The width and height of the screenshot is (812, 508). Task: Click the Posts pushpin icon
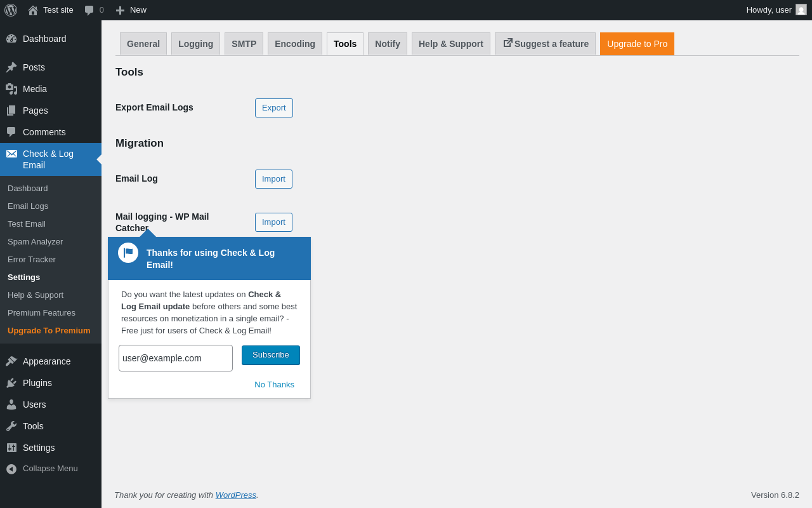coord(11,67)
